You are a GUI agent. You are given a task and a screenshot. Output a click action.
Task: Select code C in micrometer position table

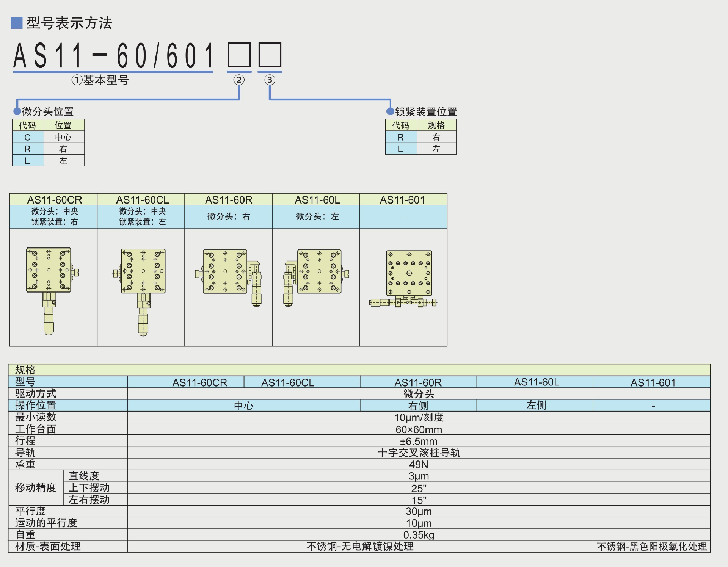[x=28, y=137]
